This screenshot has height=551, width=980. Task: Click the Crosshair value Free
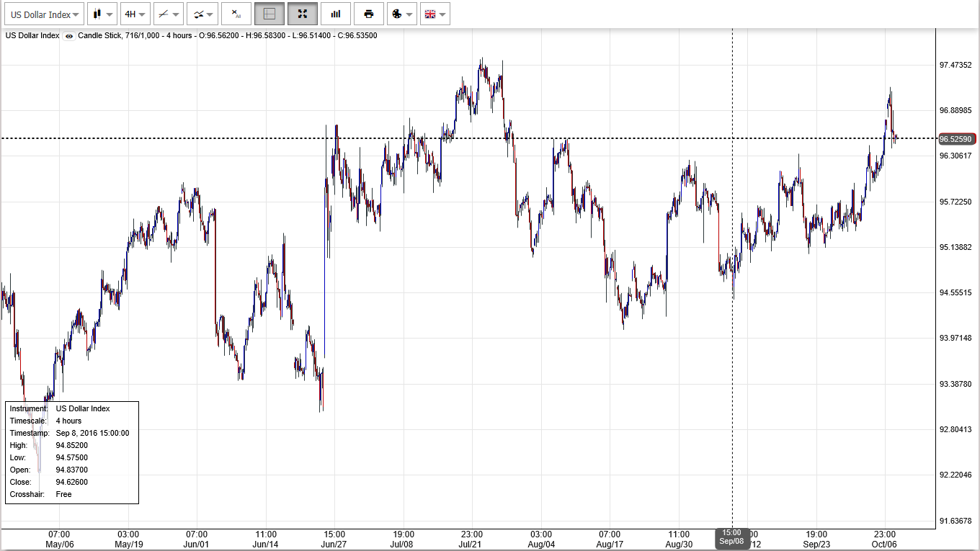(64, 494)
